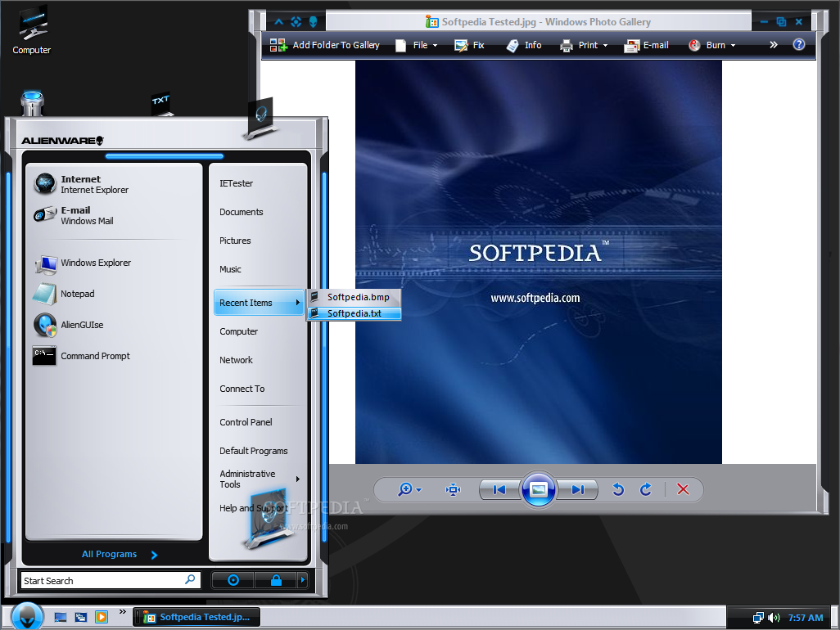Delete the photo with red X

683,489
